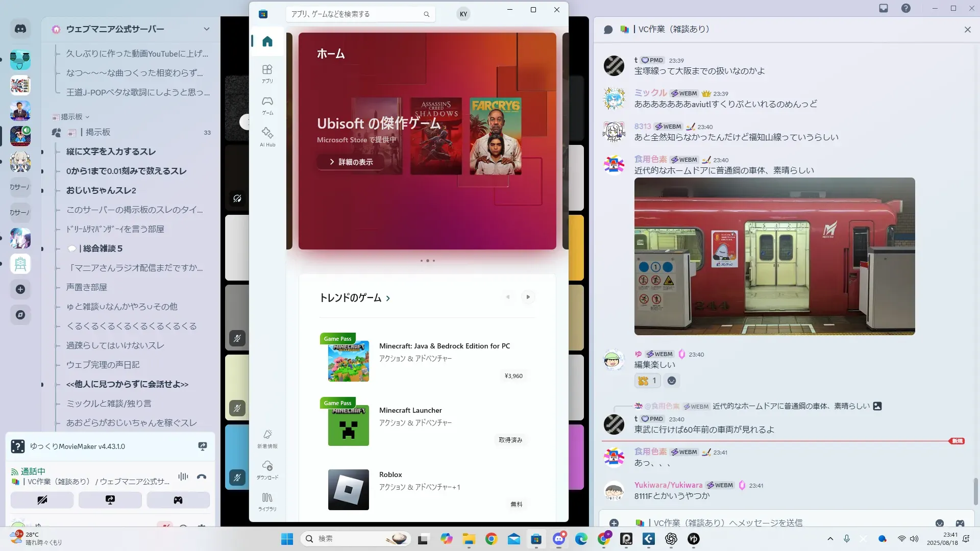Click 詳細の表示 button on Ubisoft banner
The height and width of the screenshot is (551, 980).
tap(351, 162)
